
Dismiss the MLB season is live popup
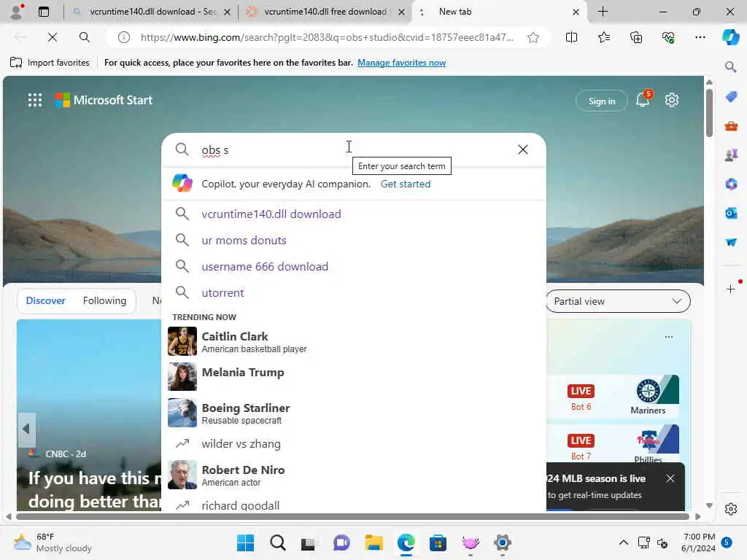coord(670,478)
